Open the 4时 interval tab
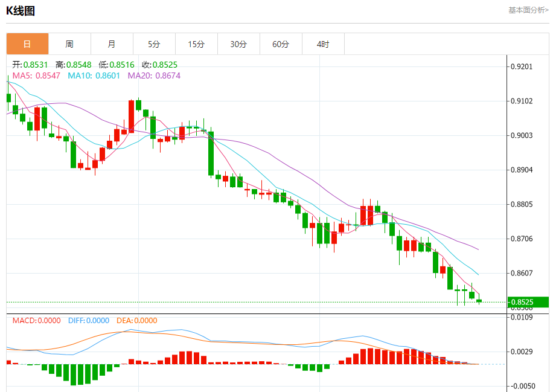 pos(324,44)
